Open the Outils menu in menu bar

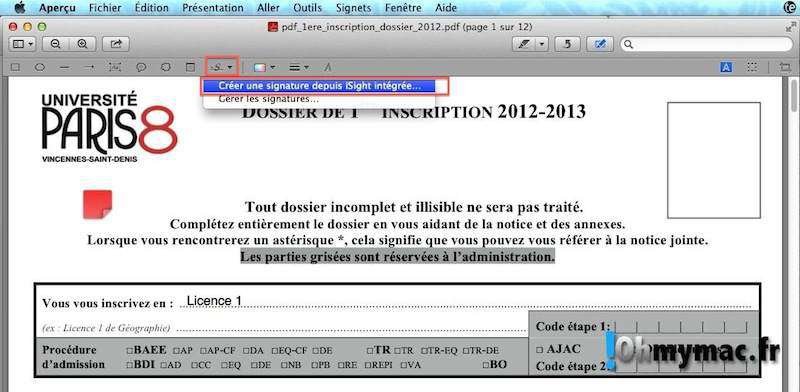click(x=307, y=8)
